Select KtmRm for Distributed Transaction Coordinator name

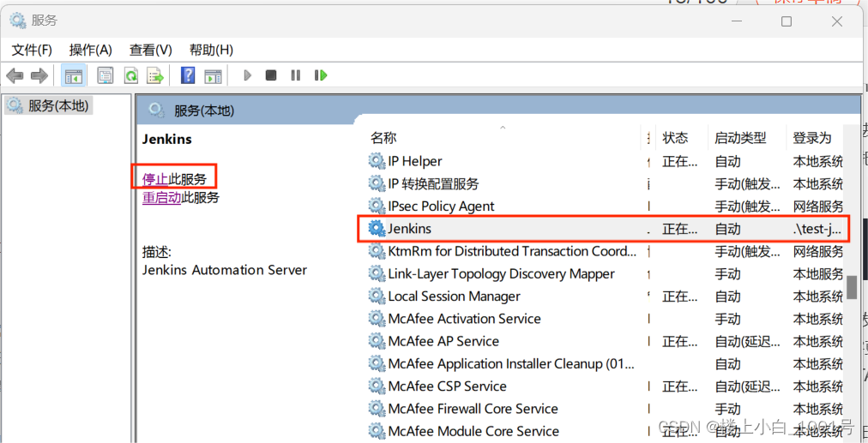tap(512, 251)
